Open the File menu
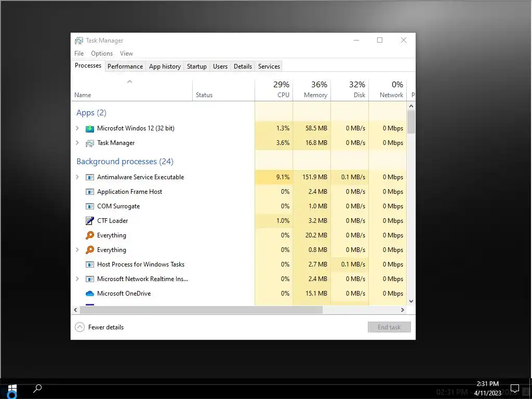Image resolution: width=532 pixels, height=399 pixels. (79, 54)
